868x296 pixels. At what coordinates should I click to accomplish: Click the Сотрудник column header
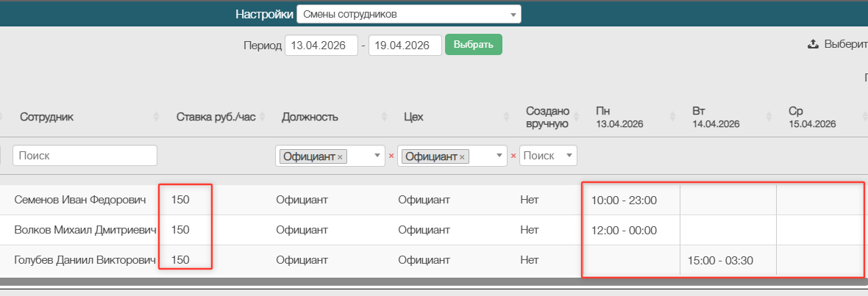(x=46, y=117)
